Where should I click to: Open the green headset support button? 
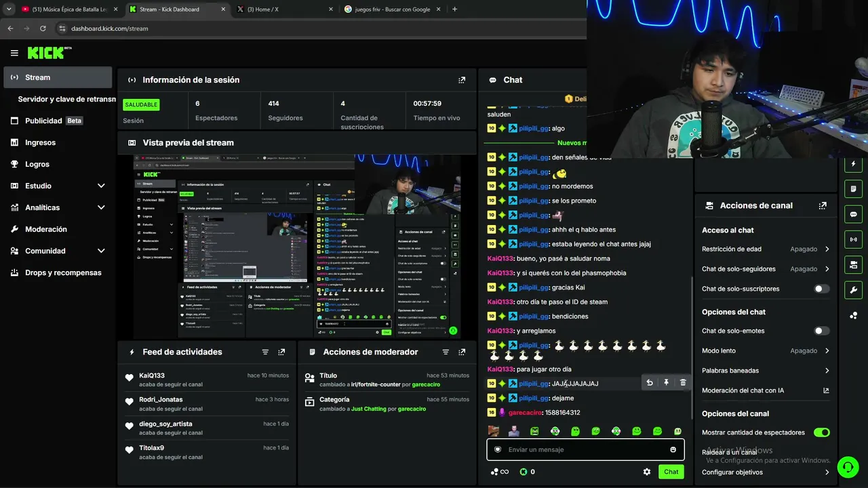coord(847,467)
